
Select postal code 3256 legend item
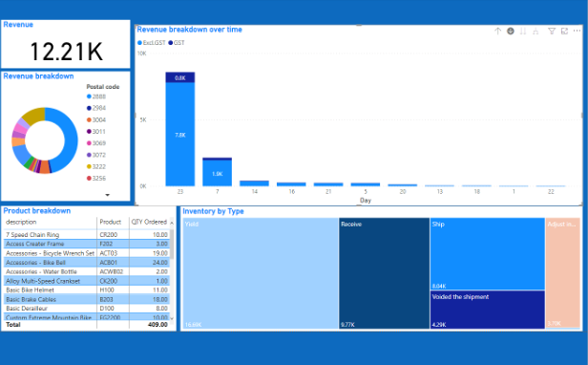click(x=96, y=178)
